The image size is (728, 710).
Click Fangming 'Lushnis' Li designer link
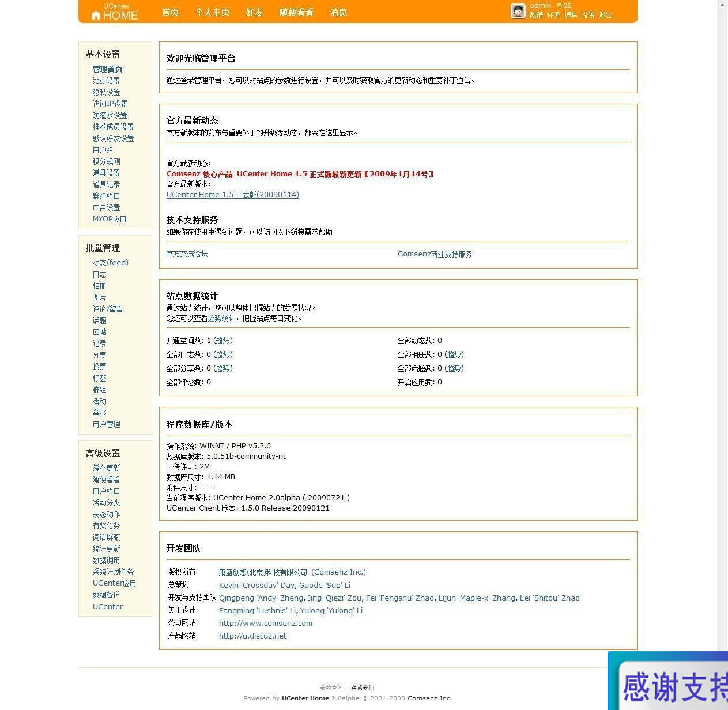(x=257, y=610)
